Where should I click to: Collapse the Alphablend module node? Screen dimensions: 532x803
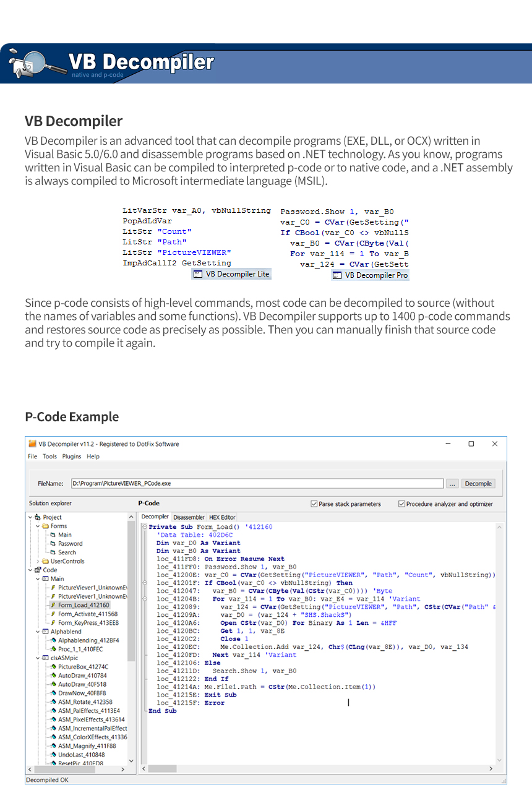coord(38,631)
